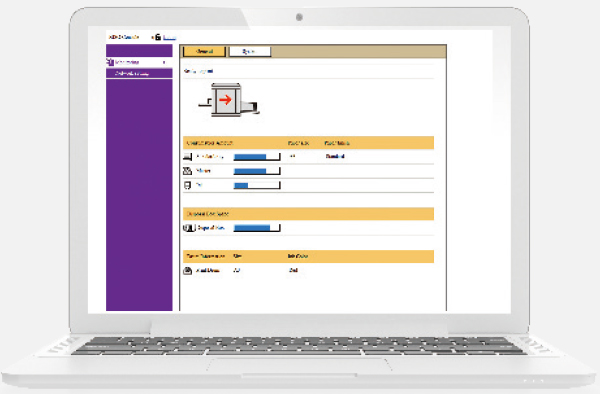The height and width of the screenshot is (394, 600).
Task: Click the console logo text at top left
Action: click(x=124, y=37)
